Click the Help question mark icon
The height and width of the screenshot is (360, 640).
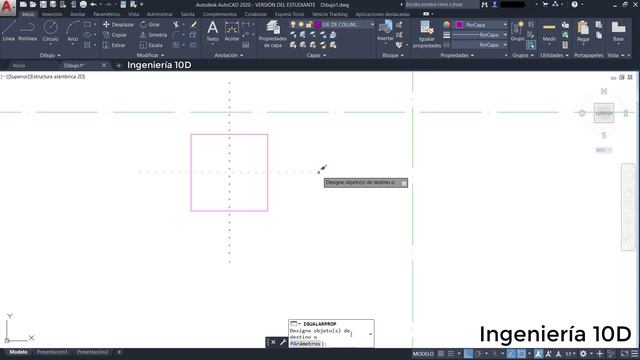tap(574, 4)
